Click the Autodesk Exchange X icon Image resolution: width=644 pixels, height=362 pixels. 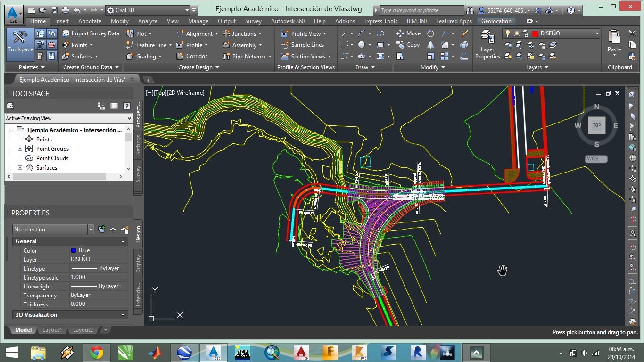[538, 10]
